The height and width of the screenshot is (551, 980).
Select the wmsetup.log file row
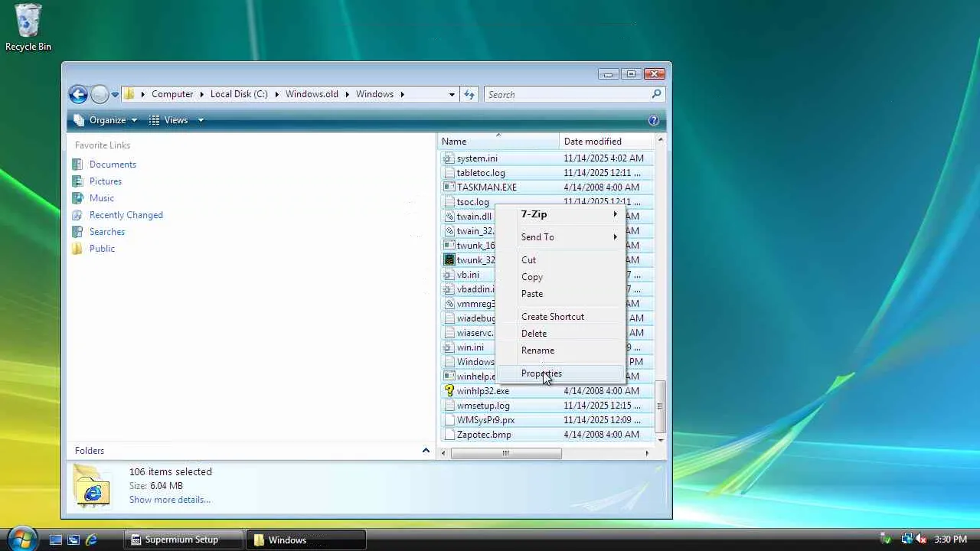(547, 406)
